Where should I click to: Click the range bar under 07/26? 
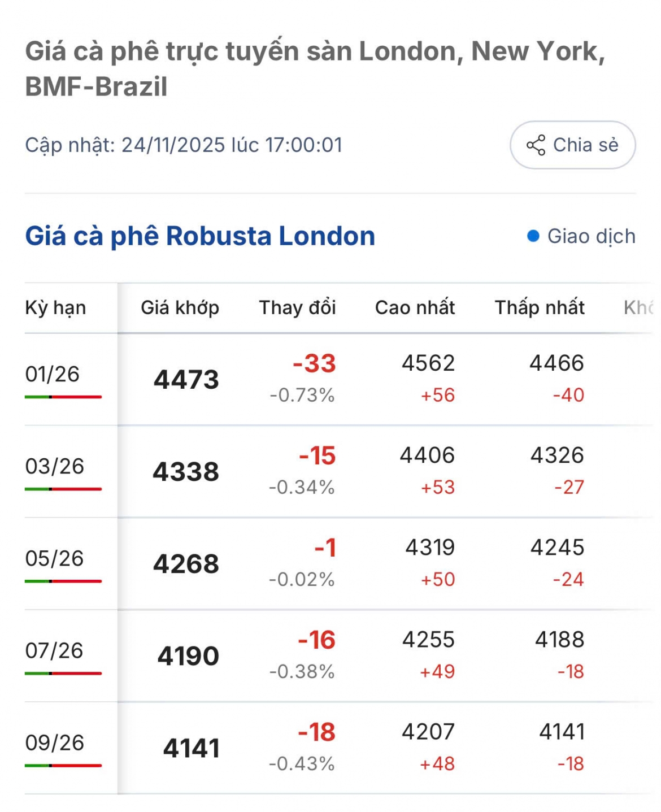click(x=63, y=674)
